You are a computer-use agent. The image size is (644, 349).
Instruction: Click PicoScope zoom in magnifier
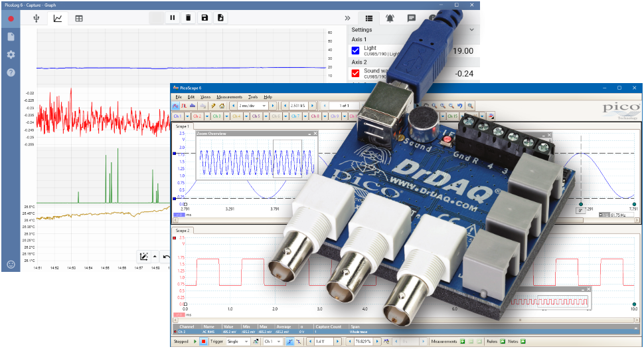[443, 106]
